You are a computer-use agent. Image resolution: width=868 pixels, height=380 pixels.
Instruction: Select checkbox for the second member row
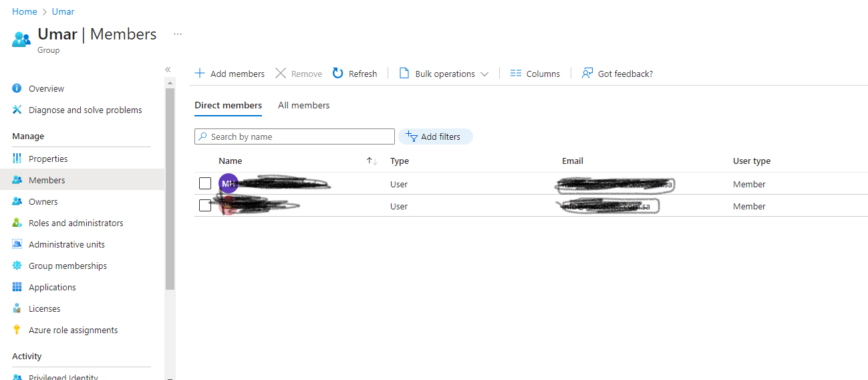(x=205, y=205)
